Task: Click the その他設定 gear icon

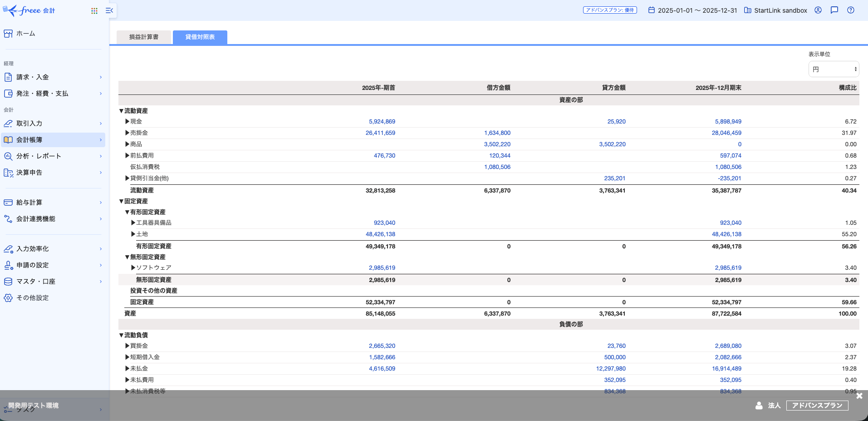Action: [x=8, y=298]
